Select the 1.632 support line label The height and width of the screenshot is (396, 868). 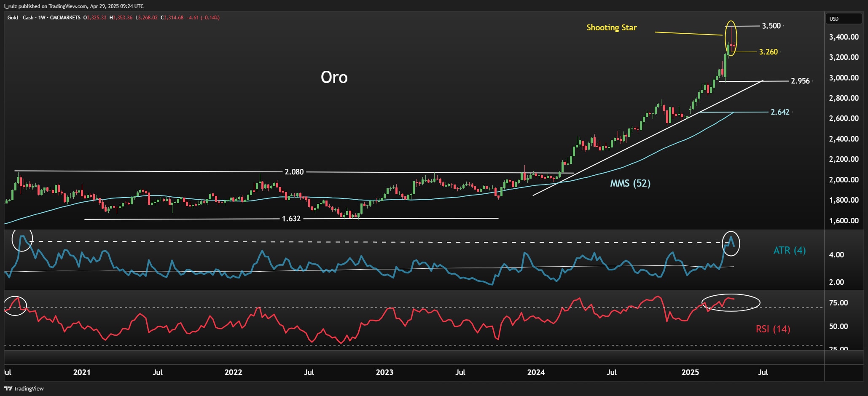pos(291,219)
